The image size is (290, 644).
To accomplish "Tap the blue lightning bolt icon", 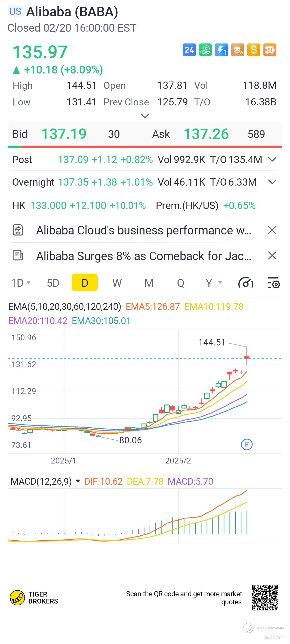I will (x=222, y=50).
